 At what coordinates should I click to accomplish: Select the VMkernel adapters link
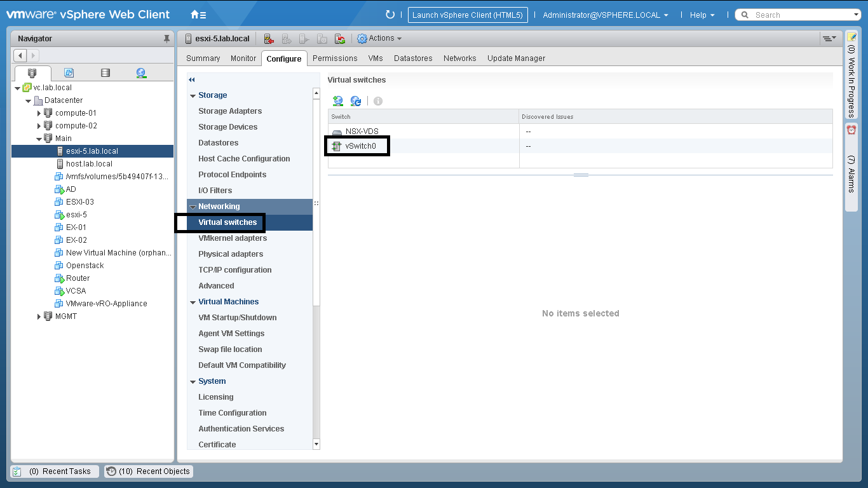click(233, 238)
